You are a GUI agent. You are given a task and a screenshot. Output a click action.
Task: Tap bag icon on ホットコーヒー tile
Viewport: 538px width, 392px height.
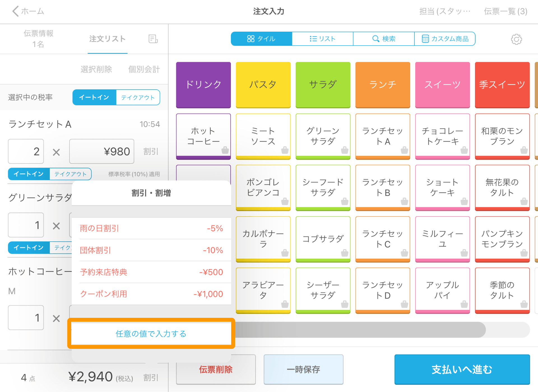click(x=225, y=150)
